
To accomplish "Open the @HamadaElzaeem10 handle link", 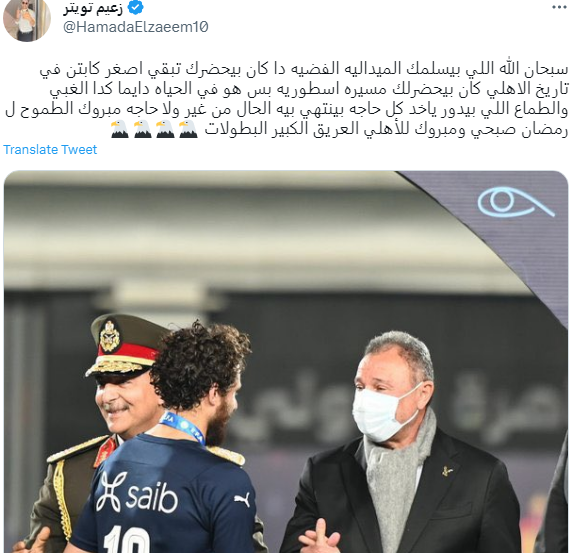I will [136, 27].
